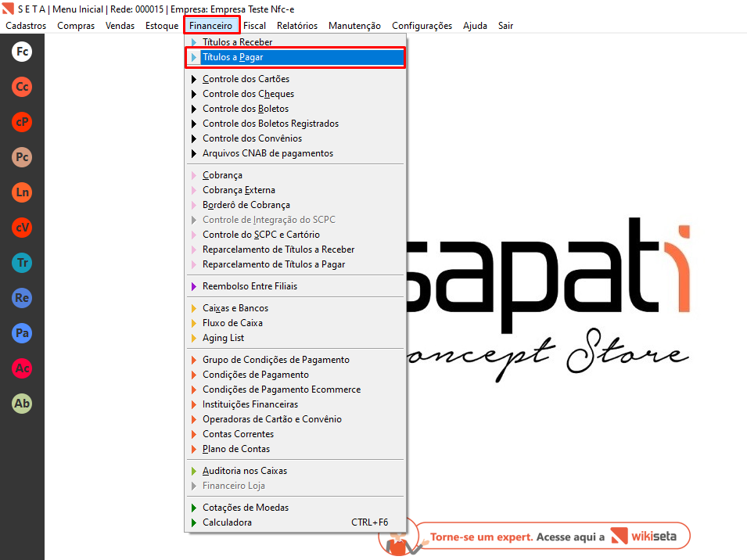747x560 pixels.
Task: Open Controle dos Cartões
Action: click(296, 79)
